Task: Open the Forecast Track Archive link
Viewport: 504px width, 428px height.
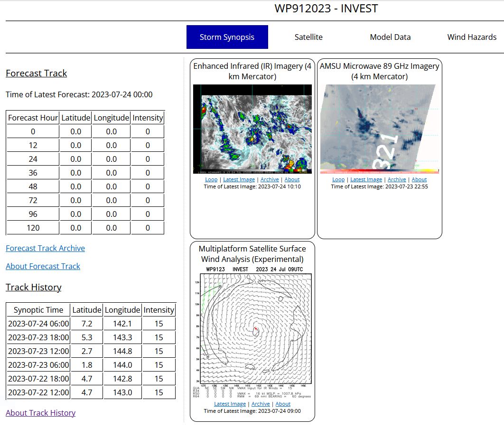Action: coord(45,248)
